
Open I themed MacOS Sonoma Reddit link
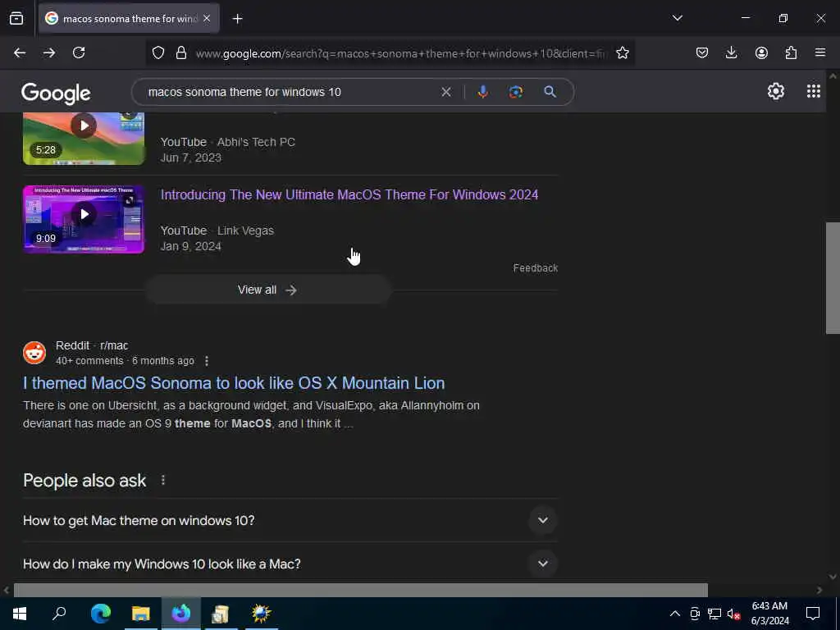coord(234,384)
